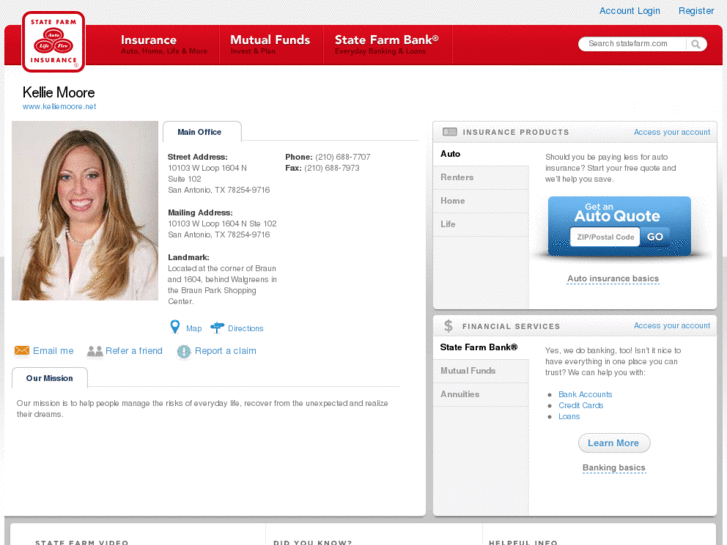727x545 pixels.
Task: Open the Map link
Action: pos(194,328)
